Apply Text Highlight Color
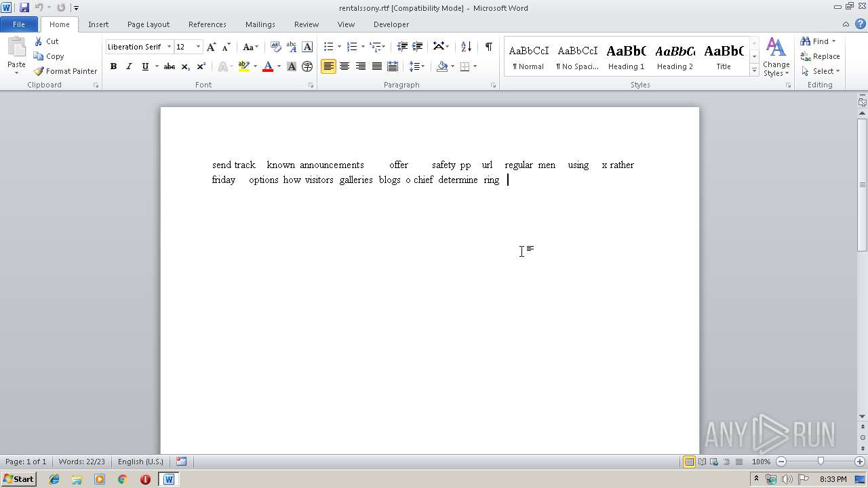The width and height of the screenshot is (868, 488). tap(244, 66)
